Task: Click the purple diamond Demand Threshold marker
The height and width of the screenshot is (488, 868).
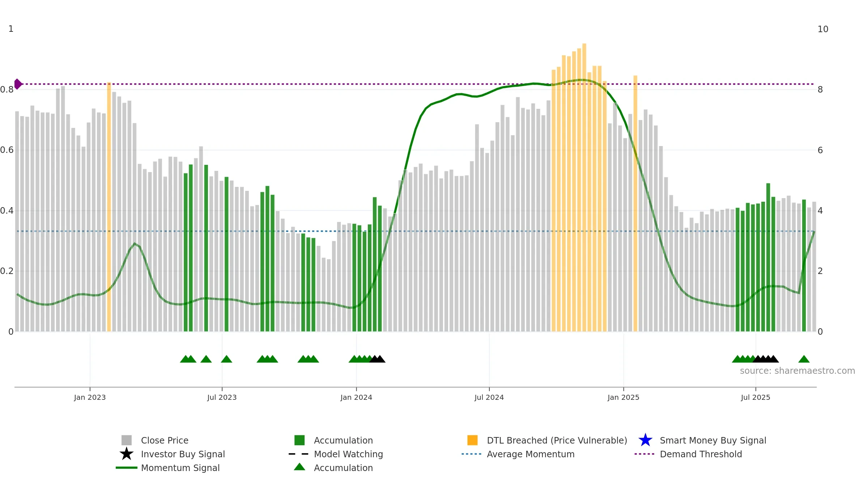Action: coord(18,84)
